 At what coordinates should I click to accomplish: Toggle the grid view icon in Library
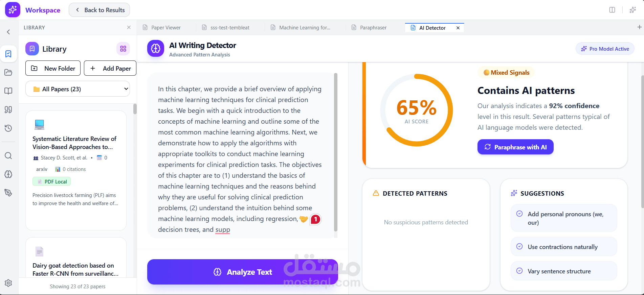click(x=123, y=49)
